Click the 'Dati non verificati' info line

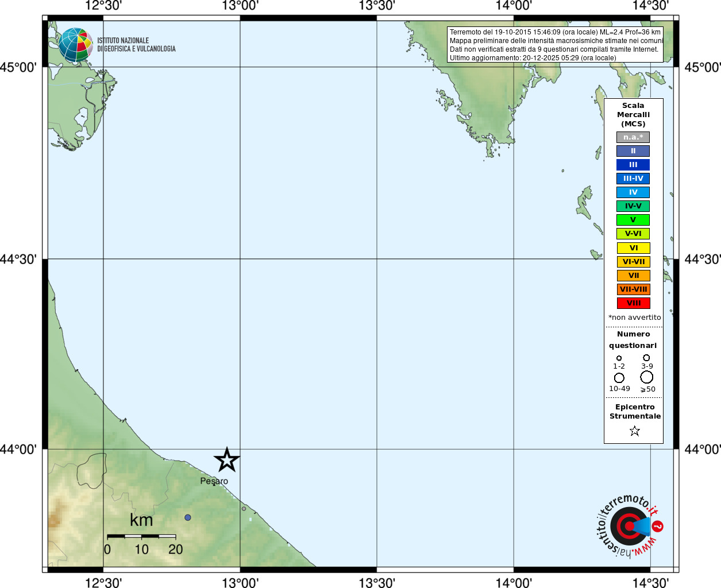[554, 49]
